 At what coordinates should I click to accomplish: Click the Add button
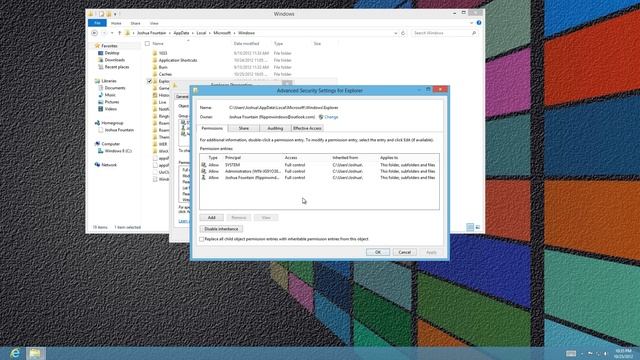click(x=211, y=218)
